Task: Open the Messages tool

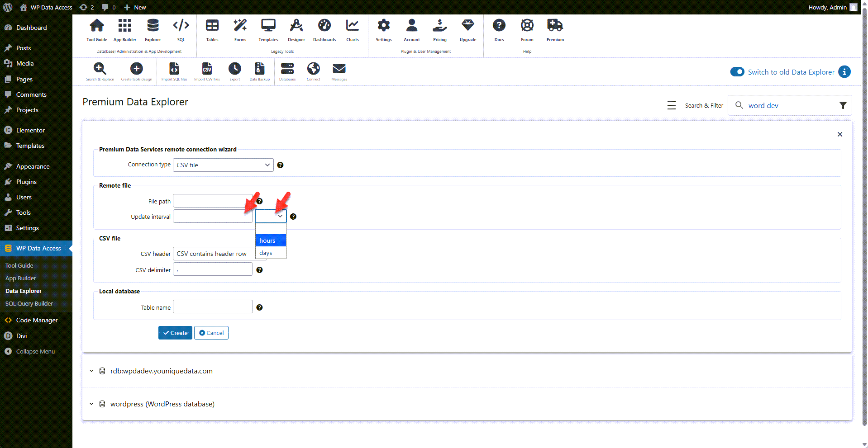Action: point(339,70)
